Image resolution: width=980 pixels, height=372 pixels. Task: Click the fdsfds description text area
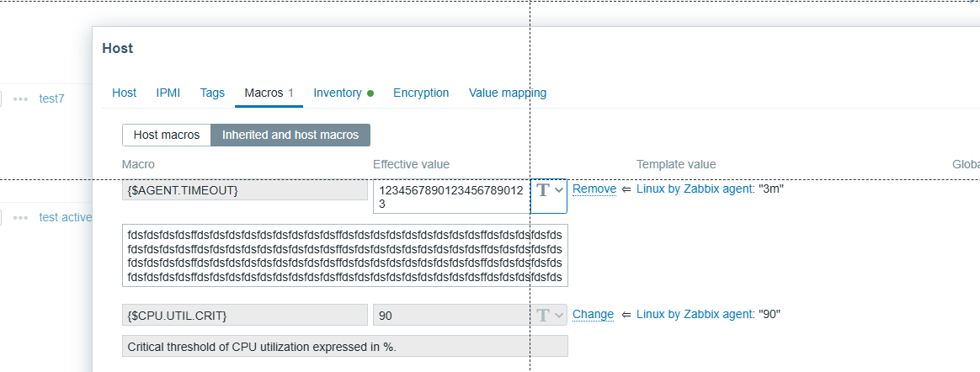coord(344,255)
